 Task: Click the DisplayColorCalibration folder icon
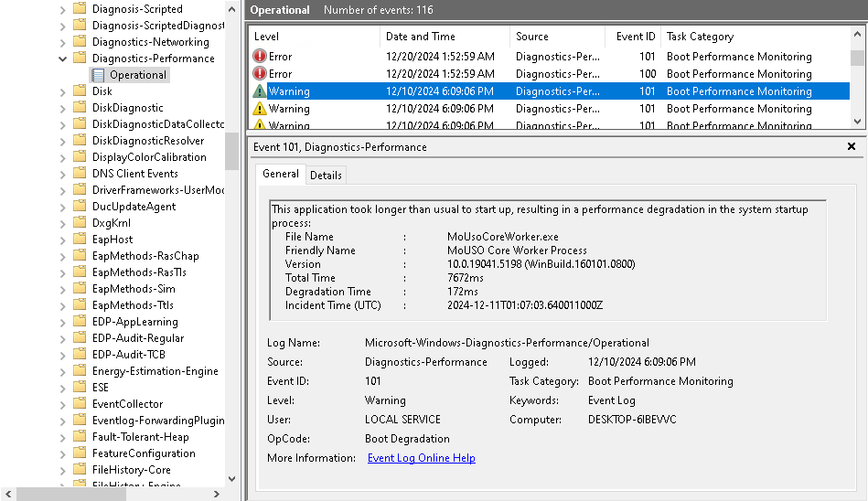(x=80, y=156)
